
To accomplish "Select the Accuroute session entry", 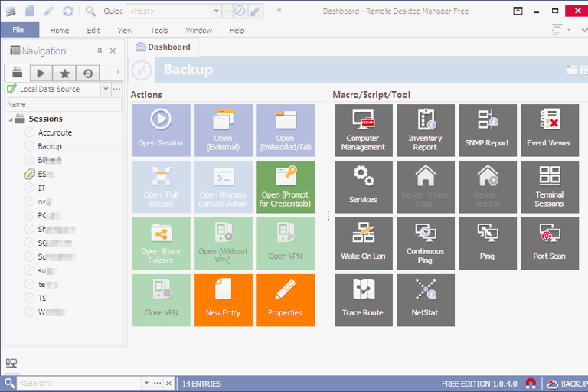I will point(55,132).
